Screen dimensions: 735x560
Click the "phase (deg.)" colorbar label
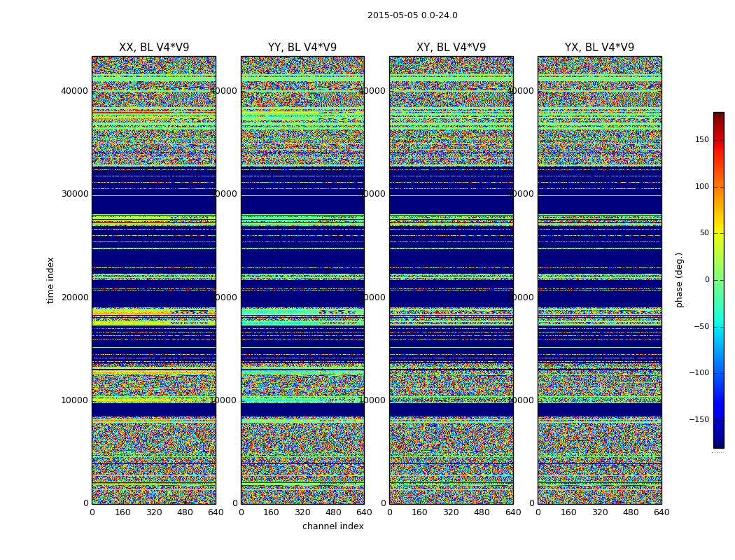click(x=679, y=279)
